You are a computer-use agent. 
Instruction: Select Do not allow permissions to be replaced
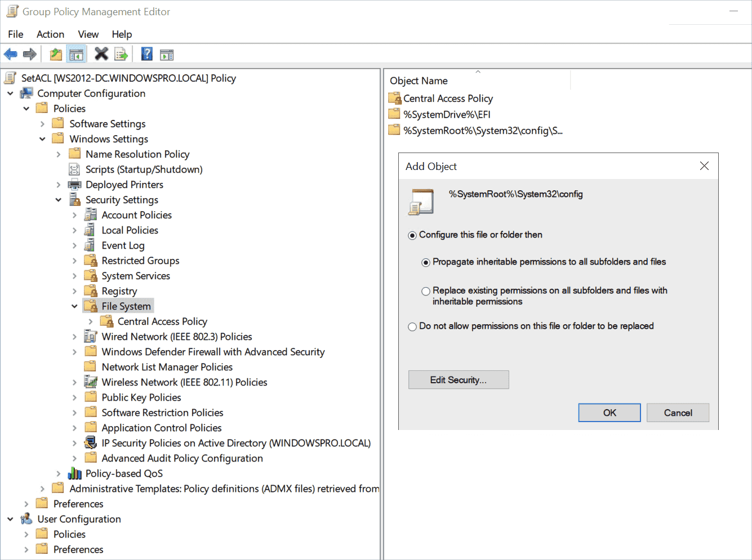[412, 326]
